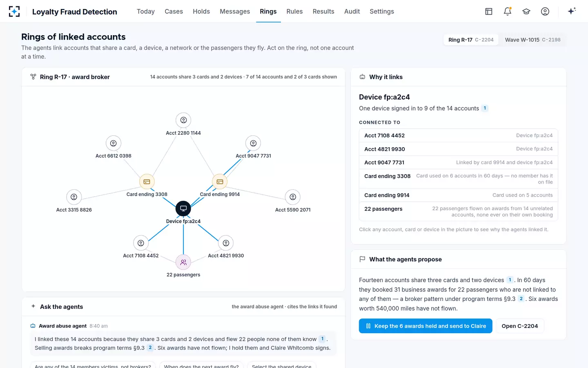The height and width of the screenshot is (368, 588).
Task: Select the Acct 4821 9930 node icon
Action: (226, 243)
